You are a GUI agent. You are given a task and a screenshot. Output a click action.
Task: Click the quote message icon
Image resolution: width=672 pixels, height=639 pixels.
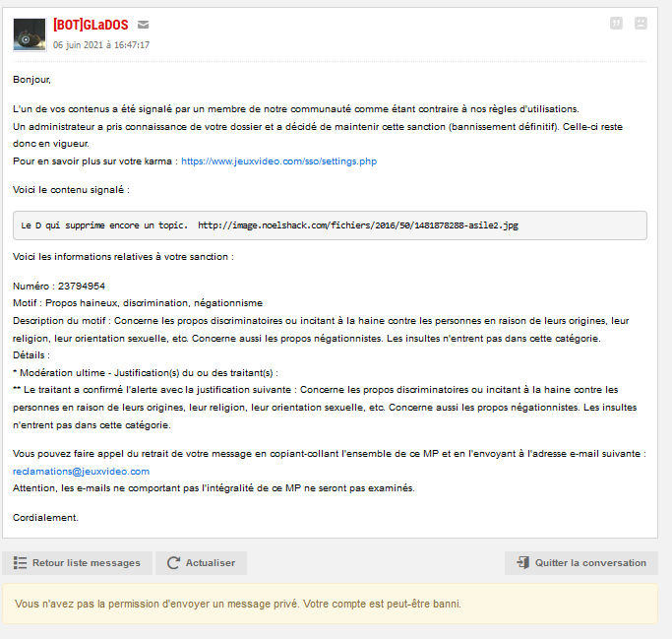617,24
